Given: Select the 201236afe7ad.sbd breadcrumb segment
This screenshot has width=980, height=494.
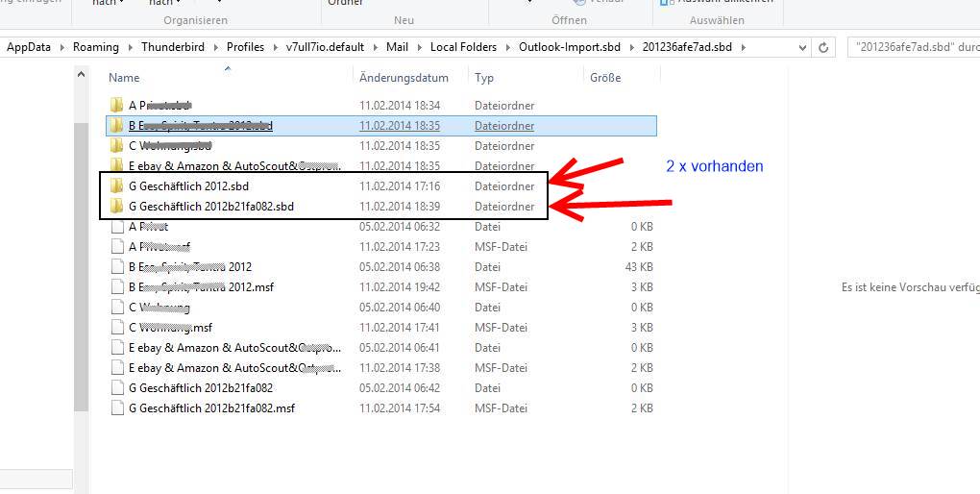Looking at the screenshot, I should [x=687, y=47].
